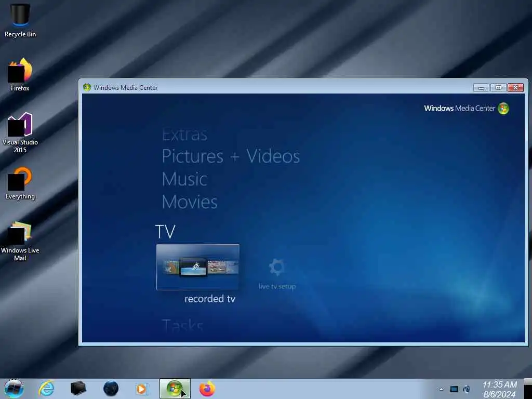Minimize the Windows Media Center window
Viewport: 532px width, 399px height.
tap(481, 88)
